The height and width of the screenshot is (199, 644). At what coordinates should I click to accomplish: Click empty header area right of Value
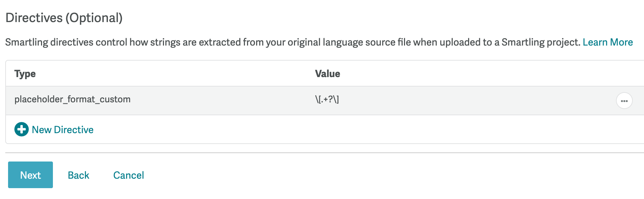tap(491, 74)
